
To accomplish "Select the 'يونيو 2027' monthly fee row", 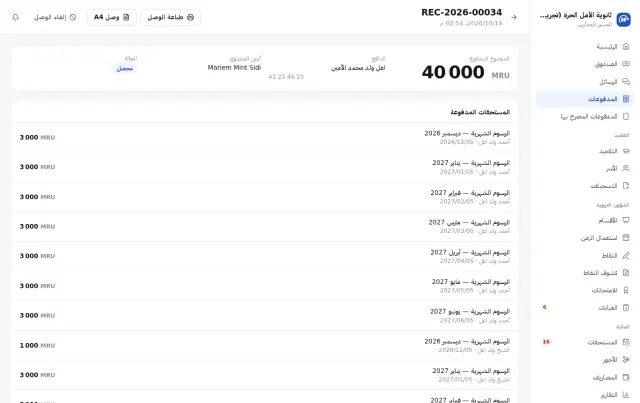I will click(265, 316).
